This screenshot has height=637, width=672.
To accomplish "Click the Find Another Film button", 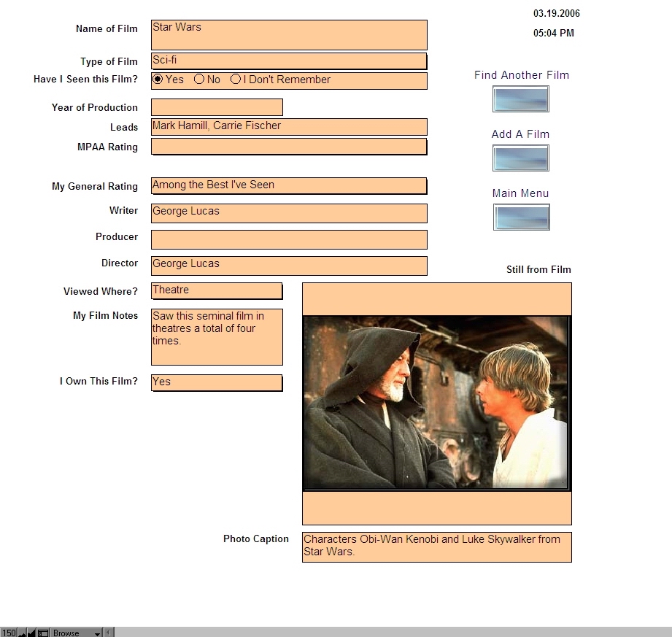I will click(x=521, y=99).
